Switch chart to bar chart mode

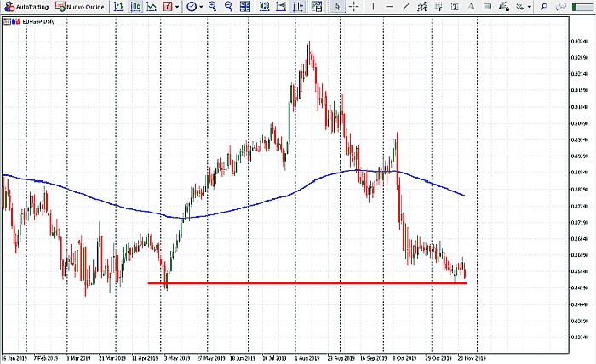point(118,7)
